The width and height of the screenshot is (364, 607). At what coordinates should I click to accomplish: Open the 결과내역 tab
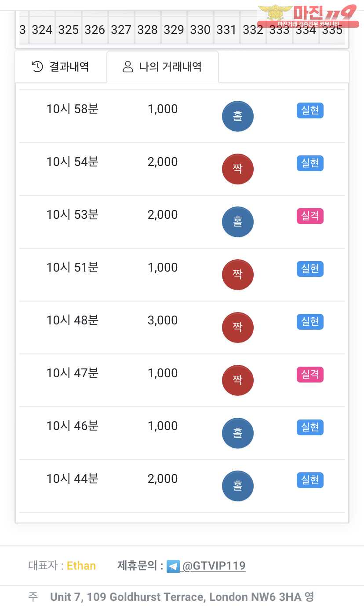point(61,67)
